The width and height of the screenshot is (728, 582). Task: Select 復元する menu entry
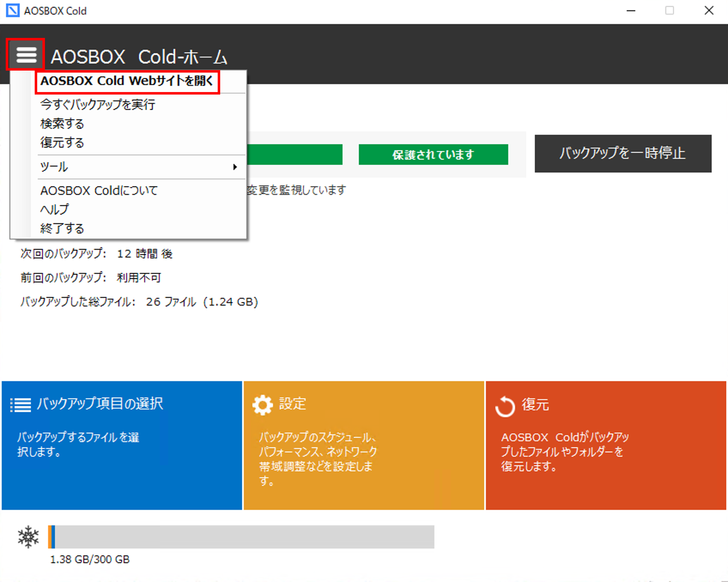pos(62,143)
